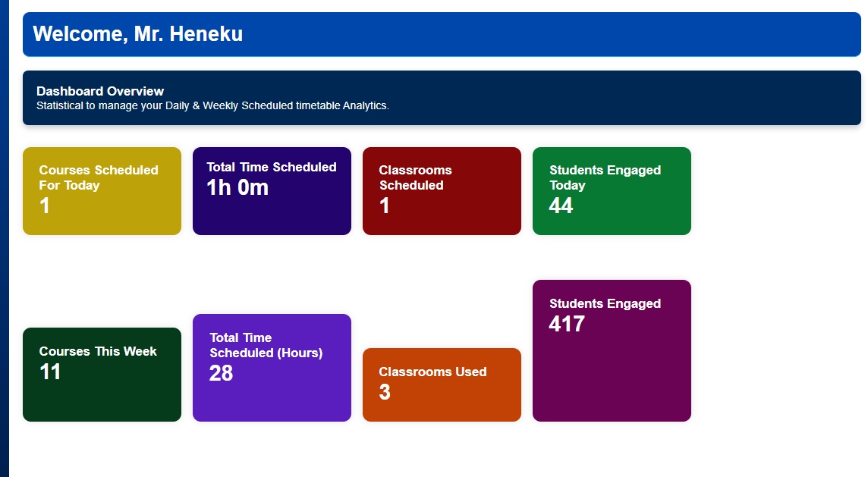The image size is (868, 477).
Task: Click the Classrooms Scheduled red card
Action: point(442,191)
